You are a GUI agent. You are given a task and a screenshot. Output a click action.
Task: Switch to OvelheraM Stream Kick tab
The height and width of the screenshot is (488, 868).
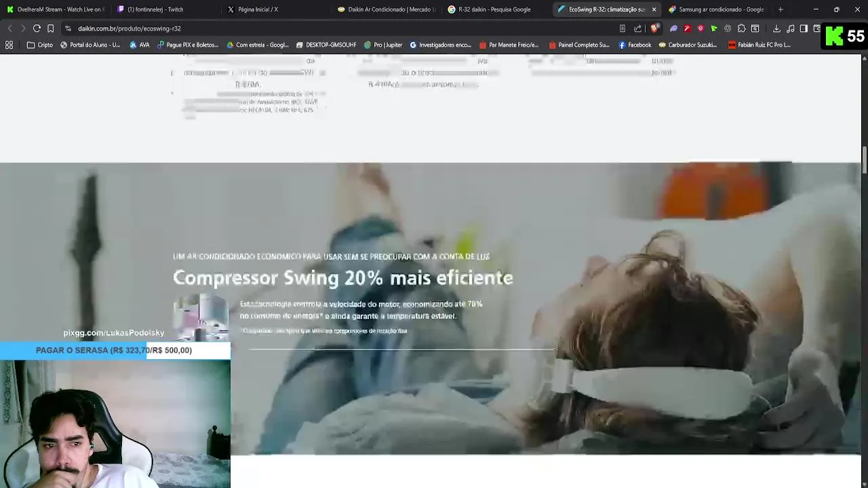55,9
